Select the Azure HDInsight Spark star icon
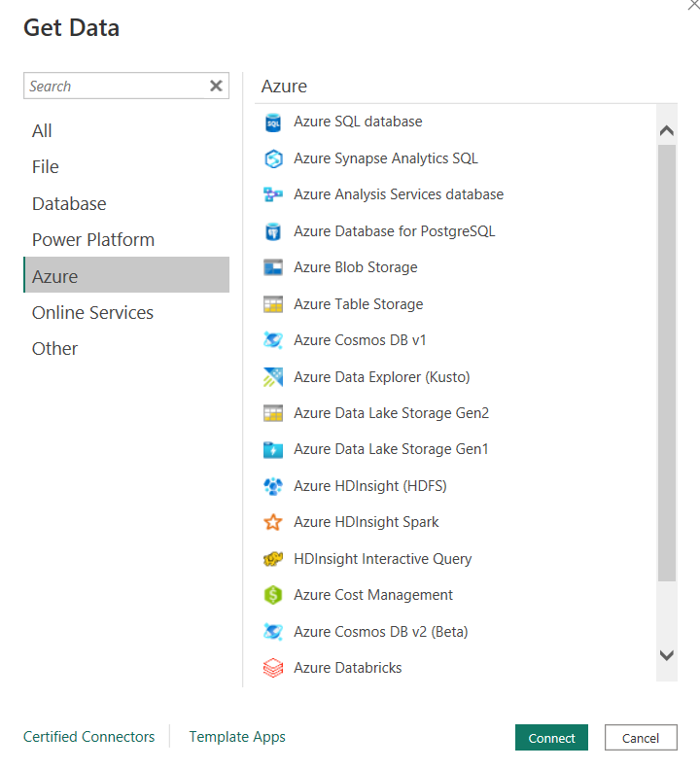700x769 pixels. (x=273, y=522)
